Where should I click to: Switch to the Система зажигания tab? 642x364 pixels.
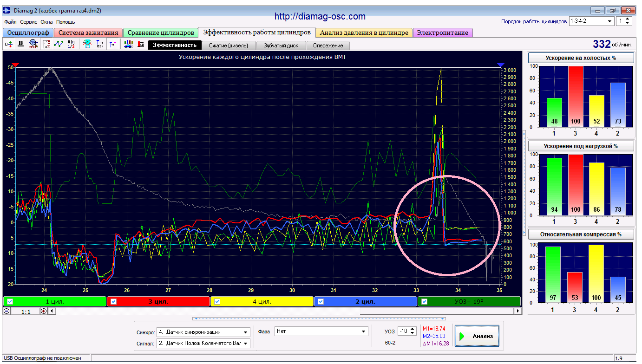[x=88, y=33]
